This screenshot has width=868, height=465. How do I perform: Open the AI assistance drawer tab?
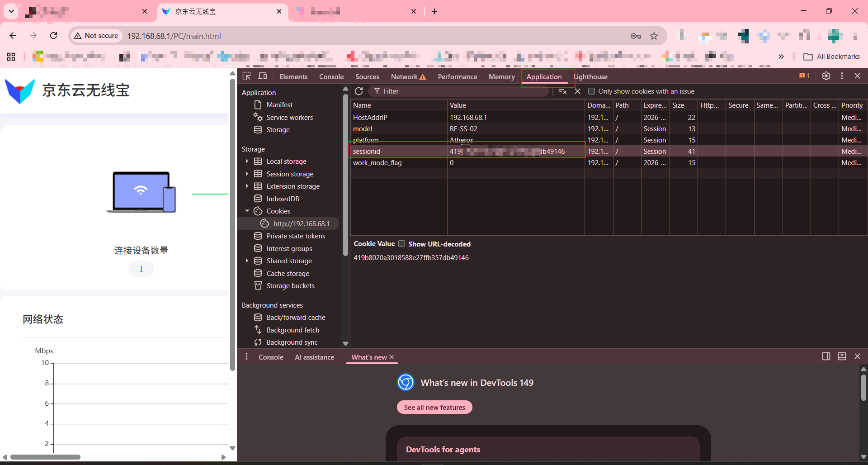(314, 357)
